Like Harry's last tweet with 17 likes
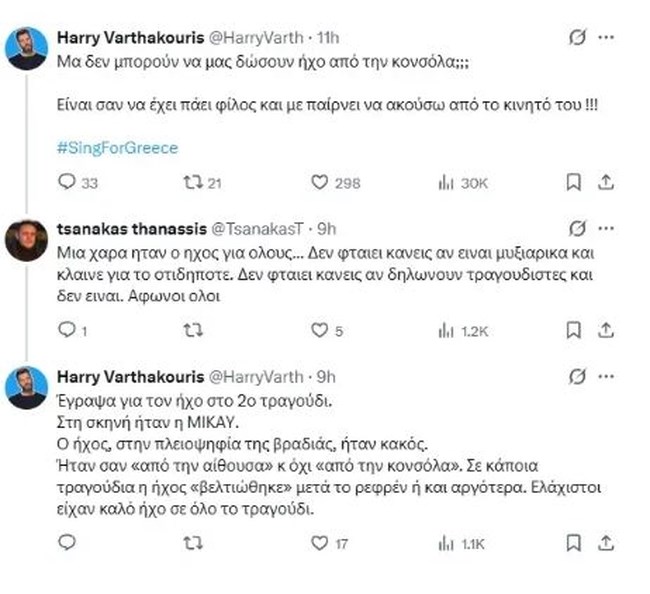Screen dimensions: 650x594 (x=321, y=543)
